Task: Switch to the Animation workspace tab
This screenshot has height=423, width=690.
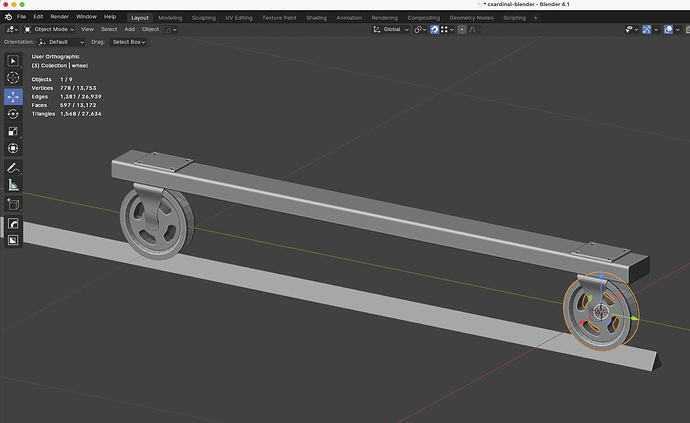Action: (x=349, y=18)
